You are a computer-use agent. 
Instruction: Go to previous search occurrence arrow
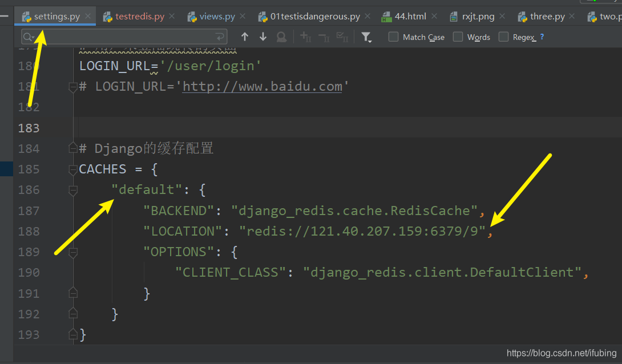pyautogui.click(x=245, y=37)
